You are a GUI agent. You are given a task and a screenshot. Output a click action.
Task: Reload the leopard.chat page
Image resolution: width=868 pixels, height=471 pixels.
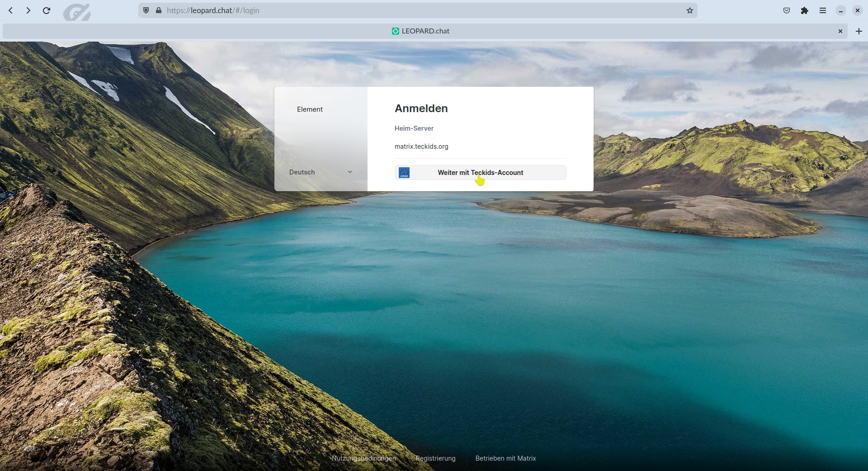pyautogui.click(x=46, y=10)
